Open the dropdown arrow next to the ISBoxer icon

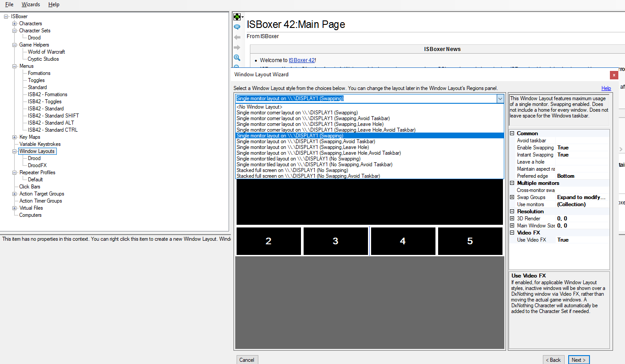pos(242,17)
